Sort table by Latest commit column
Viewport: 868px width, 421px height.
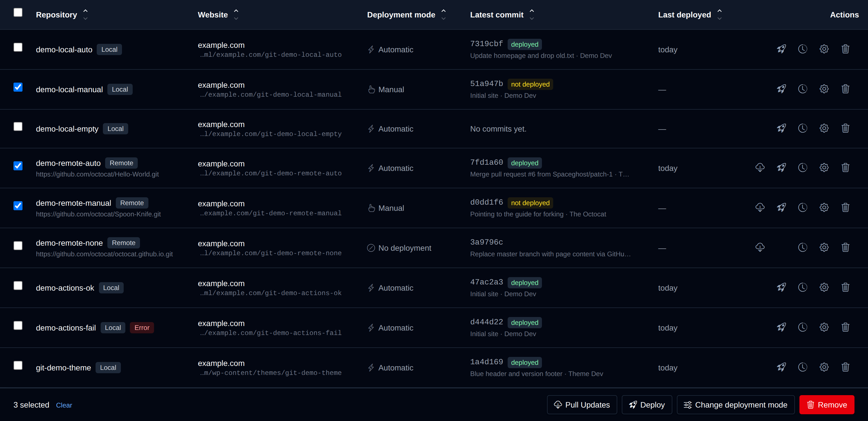(502, 15)
